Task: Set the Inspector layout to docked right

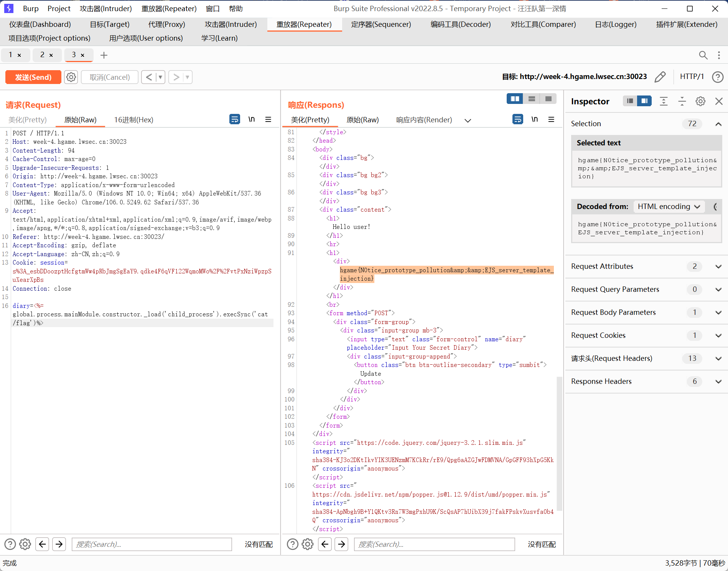Action: (x=644, y=101)
